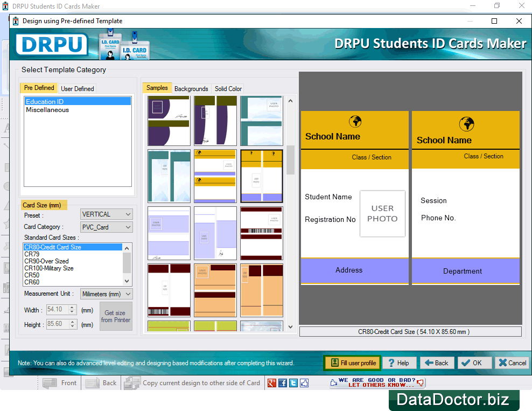
Task: Select the Miscellaneous category
Action: [78, 110]
